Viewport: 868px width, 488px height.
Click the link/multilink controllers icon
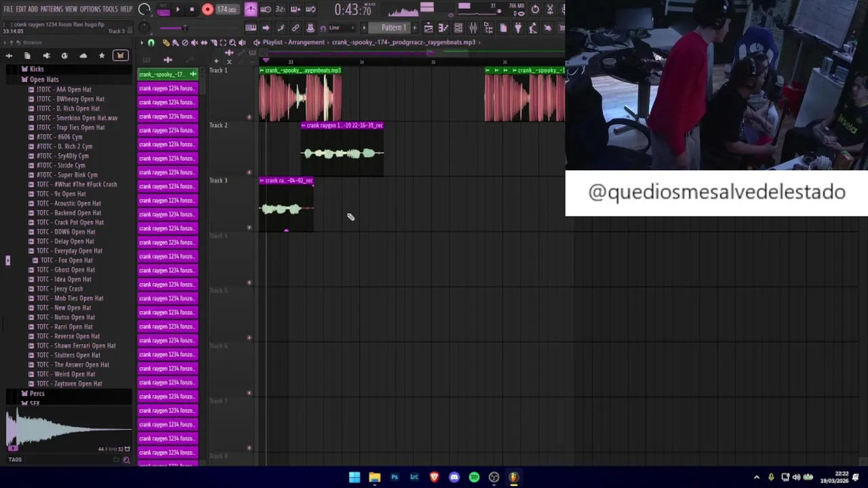pyautogui.click(x=296, y=28)
